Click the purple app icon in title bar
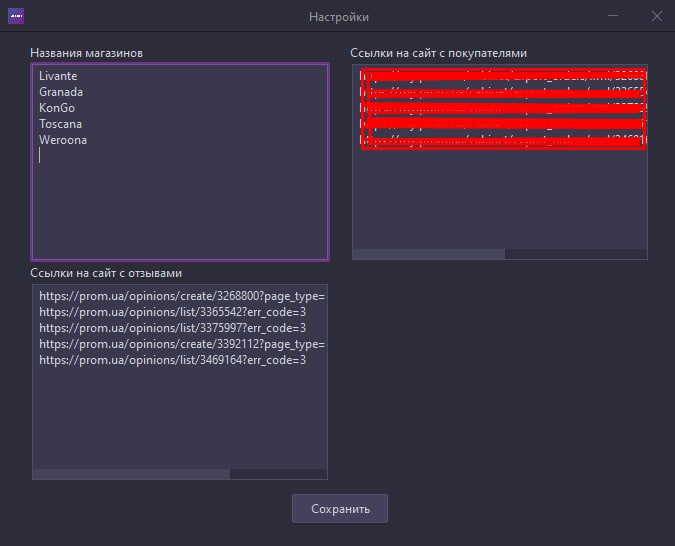This screenshot has height=546, width=675. click(x=16, y=16)
